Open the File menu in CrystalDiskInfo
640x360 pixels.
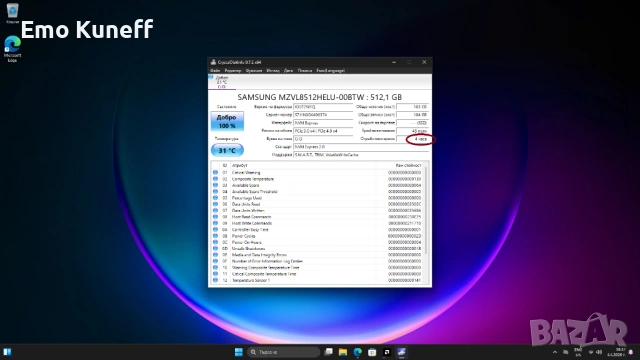tap(215, 71)
